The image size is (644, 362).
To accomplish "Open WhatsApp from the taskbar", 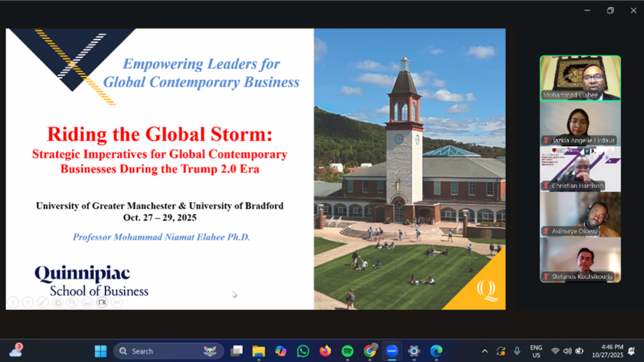I will coord(303,351).
